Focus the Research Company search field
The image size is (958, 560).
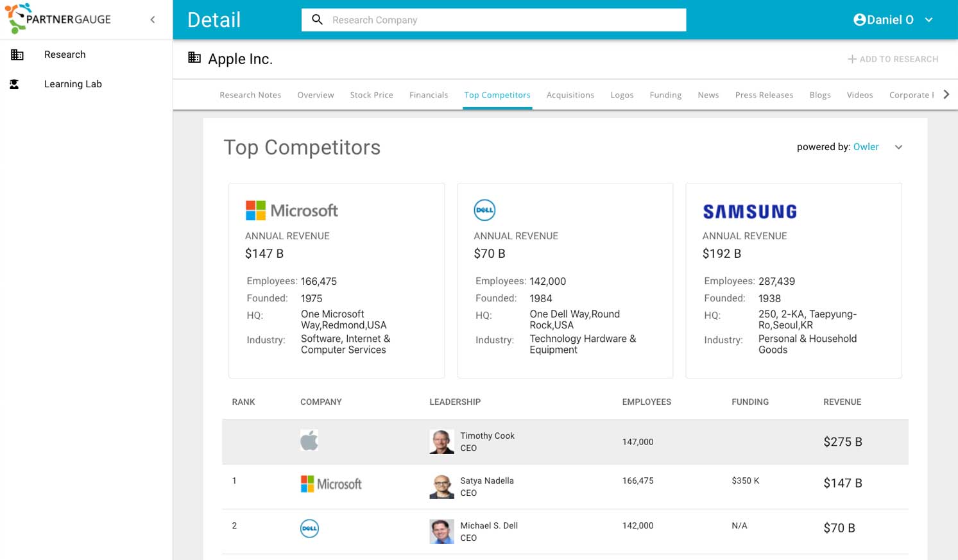tap(493, 20)
